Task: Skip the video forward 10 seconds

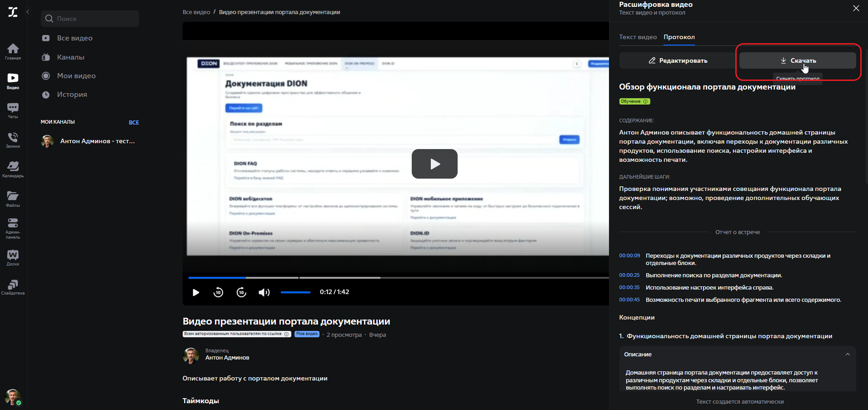Action: (241, 292)
